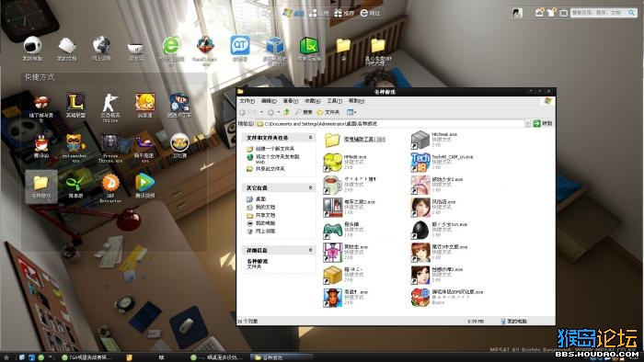Open the 工具(T) menu
644x362 pixels.
pos(334,101)
